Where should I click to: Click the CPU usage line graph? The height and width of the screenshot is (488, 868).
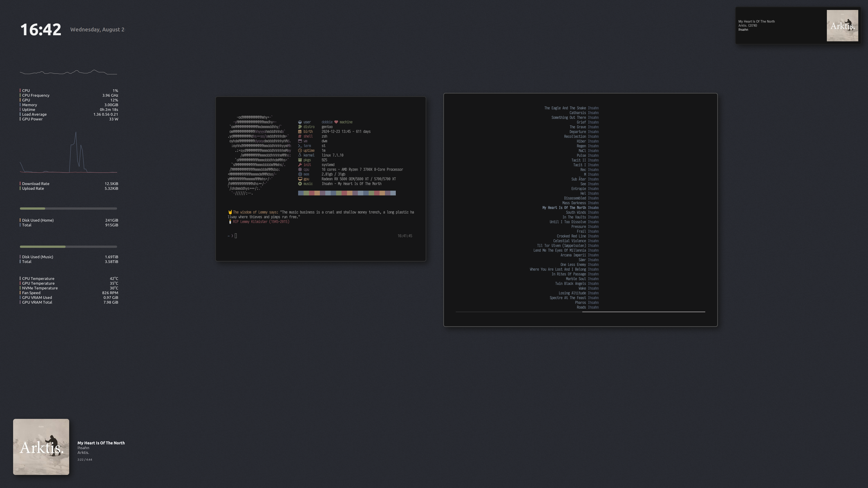click(68, 72)
